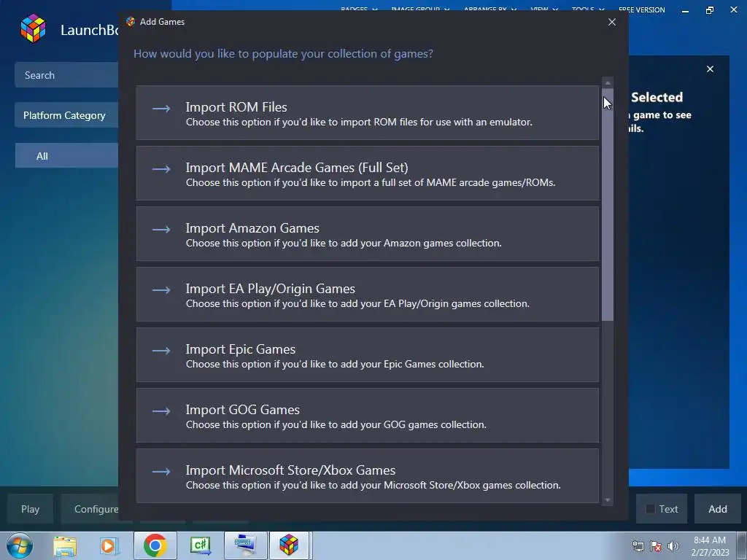
Task: Launch Windows Media Player from taskbar
Action: (109, 545)
